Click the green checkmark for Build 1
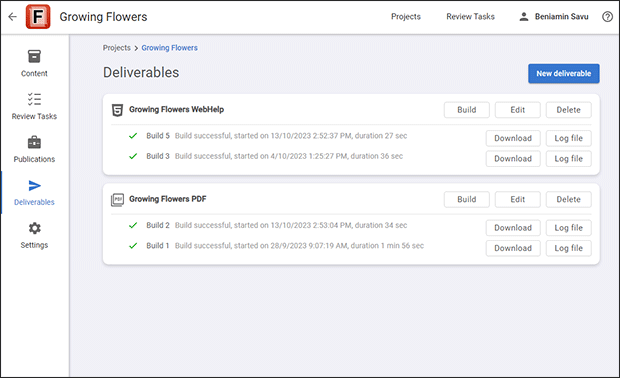Screen dimensions: 620x378 tap(133, 246)
